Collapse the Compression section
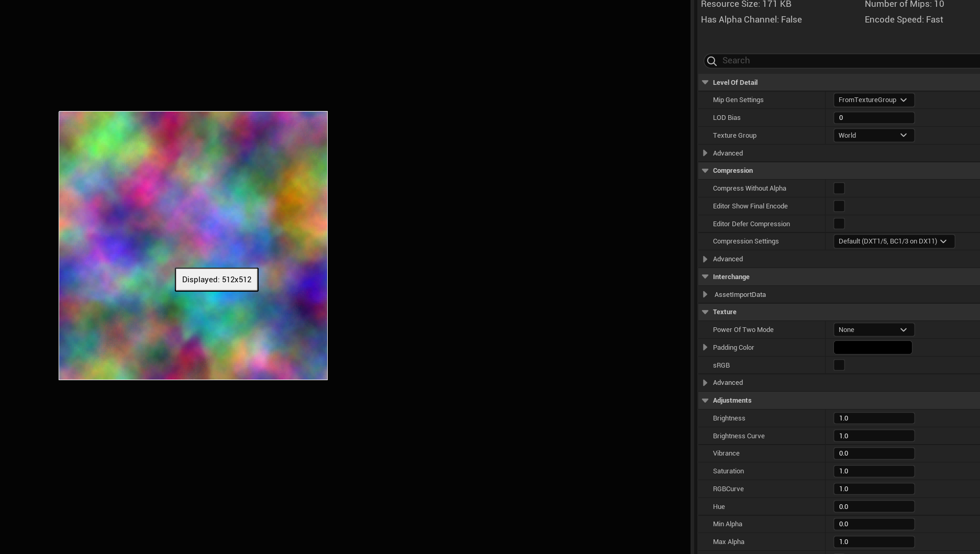 (705, 171)
